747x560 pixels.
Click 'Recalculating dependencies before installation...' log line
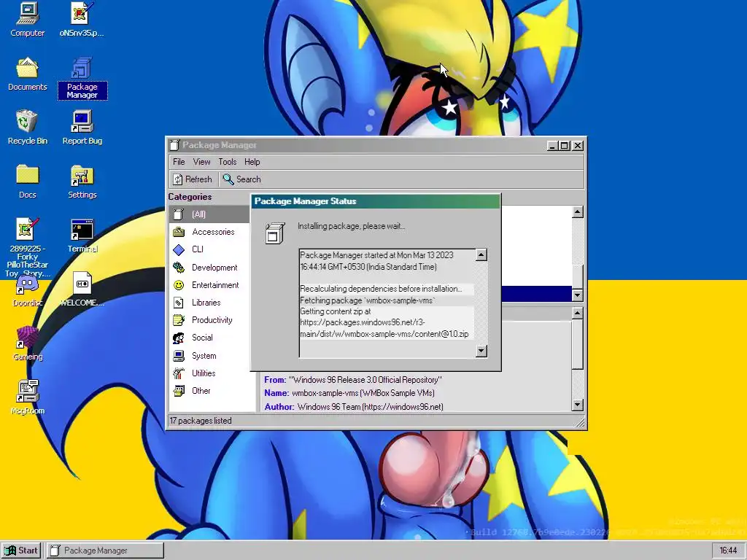coord(381,289)
